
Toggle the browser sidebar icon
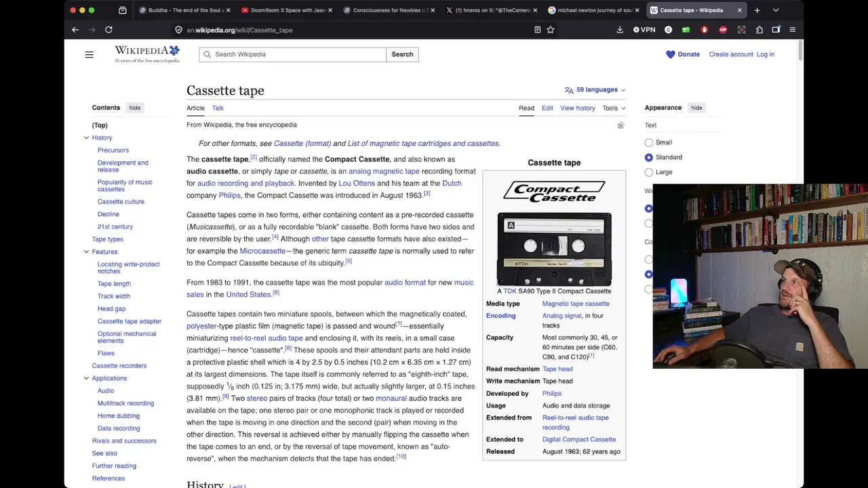coord(776,30)
